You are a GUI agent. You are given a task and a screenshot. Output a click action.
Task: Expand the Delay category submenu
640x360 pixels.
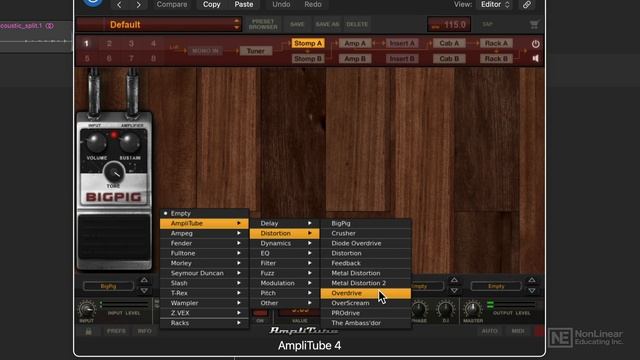point(284,223)
